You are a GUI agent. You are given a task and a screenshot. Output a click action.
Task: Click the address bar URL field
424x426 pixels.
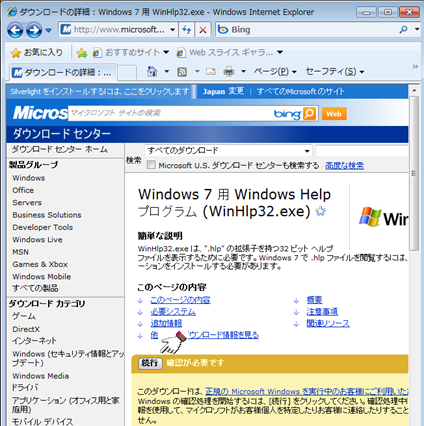click(113, 30)
